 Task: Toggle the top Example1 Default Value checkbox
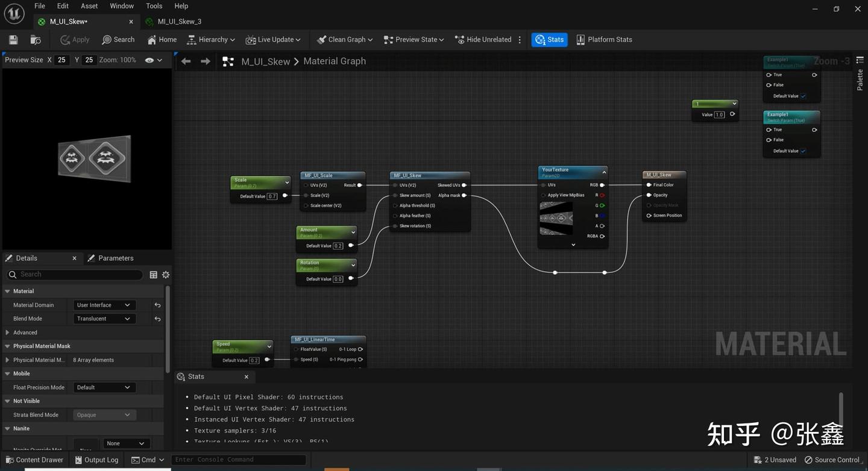coord(803,96)
